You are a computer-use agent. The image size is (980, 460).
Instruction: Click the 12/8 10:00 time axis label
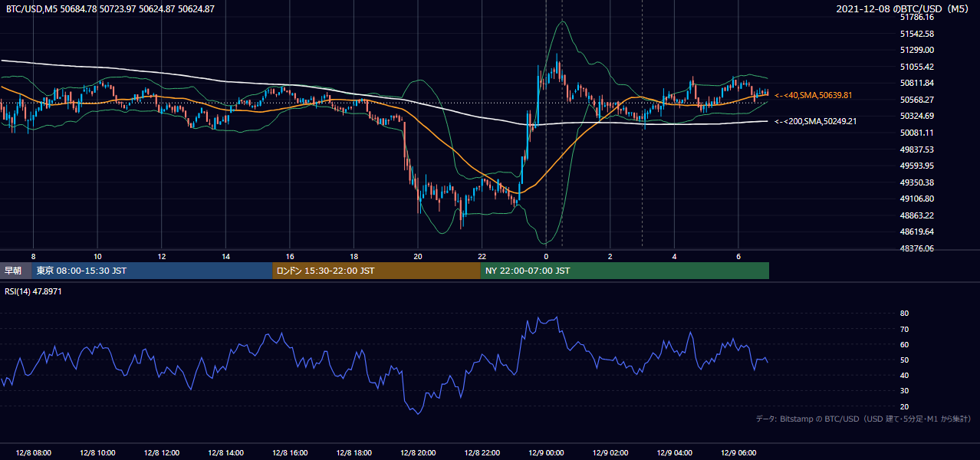click(x=97, y=452)
